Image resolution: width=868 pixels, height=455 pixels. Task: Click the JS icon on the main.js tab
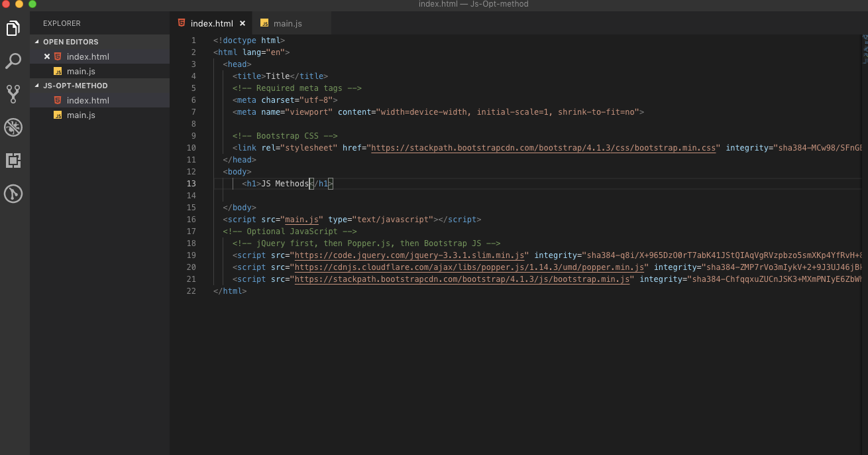[x=264, y=23]
